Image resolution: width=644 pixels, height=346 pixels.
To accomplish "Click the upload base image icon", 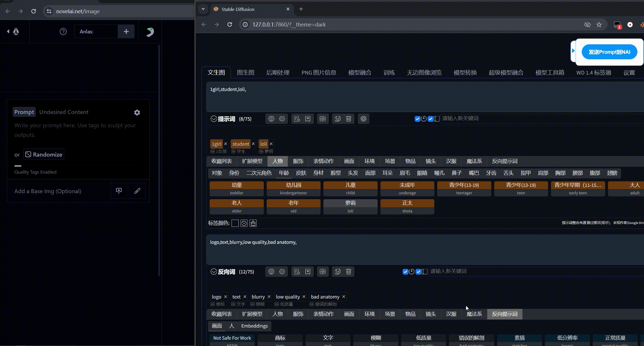I will [x=119, y=191].
